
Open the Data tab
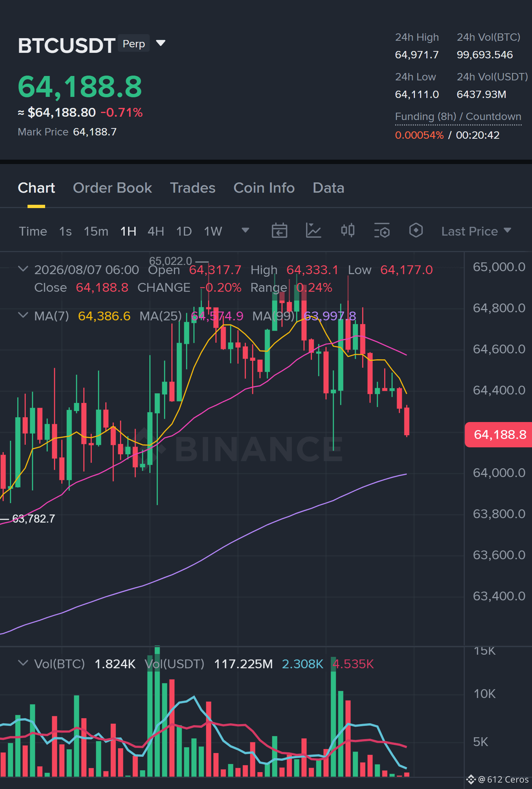(x=328, y=188)
